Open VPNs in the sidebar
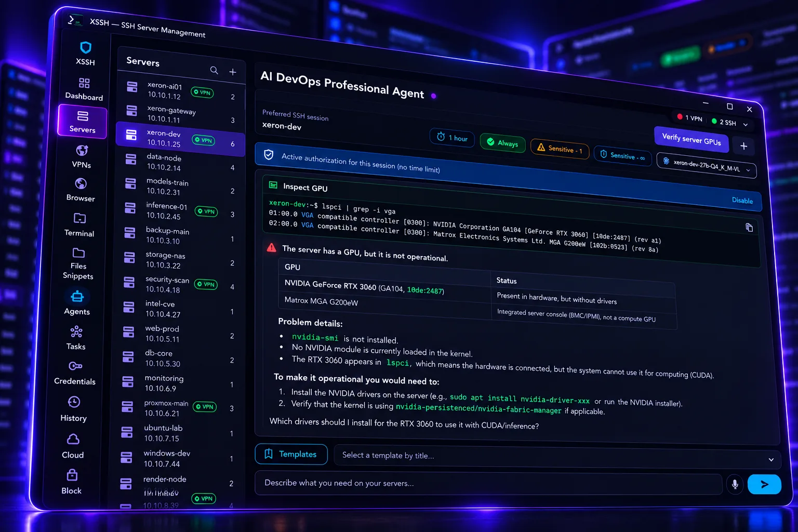 coord(82,156)
